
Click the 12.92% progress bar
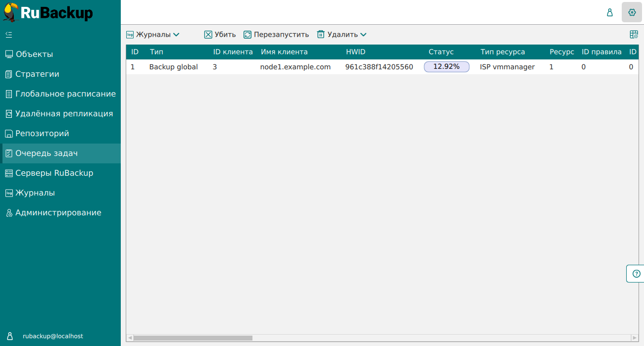click(x=446, y=67)
